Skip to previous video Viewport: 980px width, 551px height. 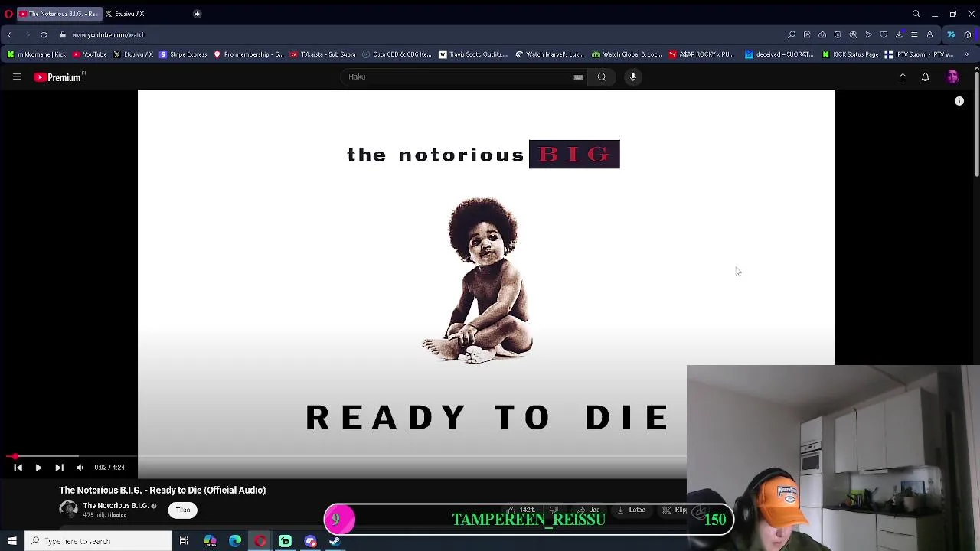(x=18, y=468)
